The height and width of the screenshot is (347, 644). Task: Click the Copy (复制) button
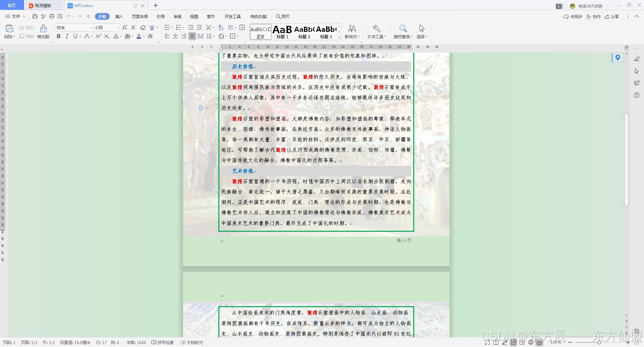[x=26, y=36]
